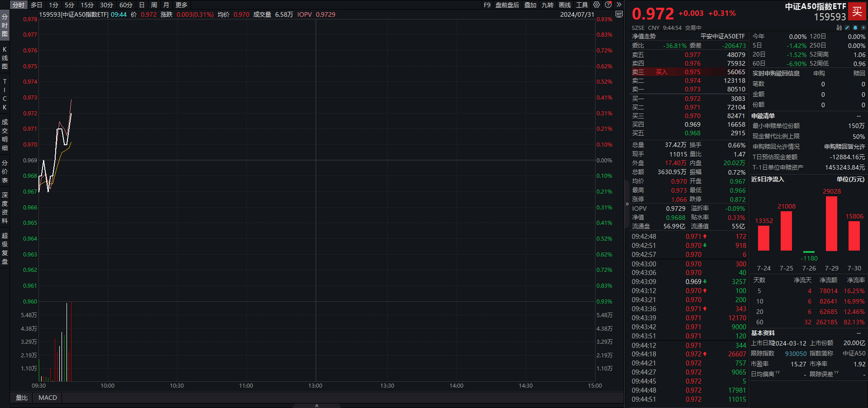
Task: Switch to the 15分 chart tab
Action: pyautogui.click(x=87, y=5)
